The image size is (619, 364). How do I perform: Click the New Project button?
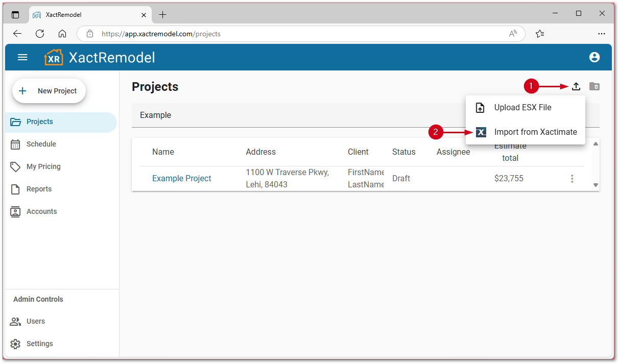pyautogui.click(x=49, y=91)
